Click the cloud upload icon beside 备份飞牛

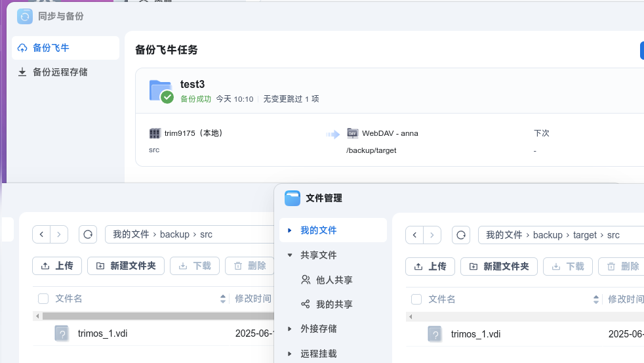22,48
